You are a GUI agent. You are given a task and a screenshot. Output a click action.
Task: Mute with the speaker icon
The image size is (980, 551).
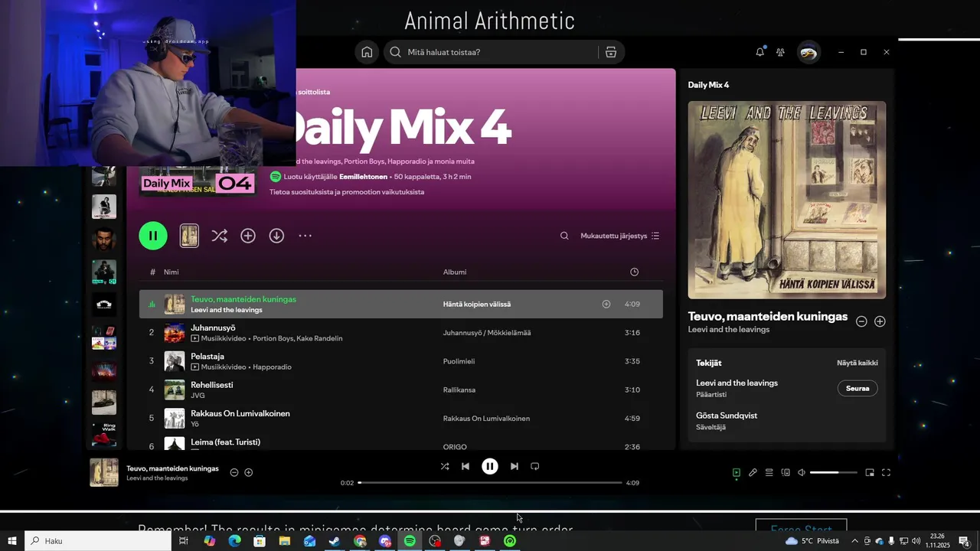(802, 472)
